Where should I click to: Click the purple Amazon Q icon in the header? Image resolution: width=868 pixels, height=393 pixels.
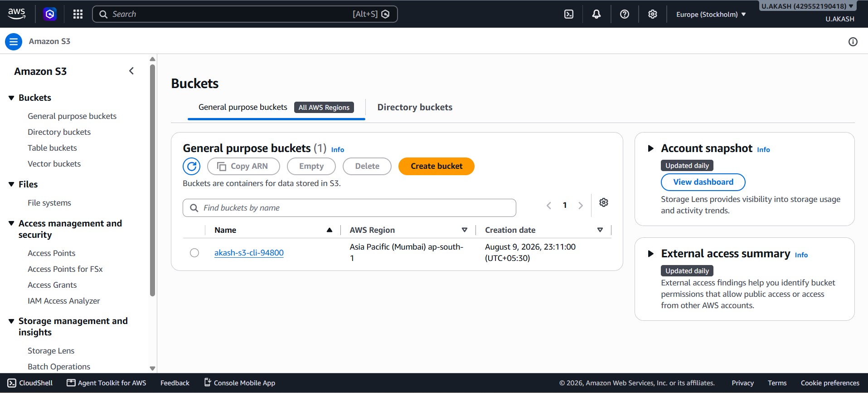pyautogui.click(x=50, y=14)
